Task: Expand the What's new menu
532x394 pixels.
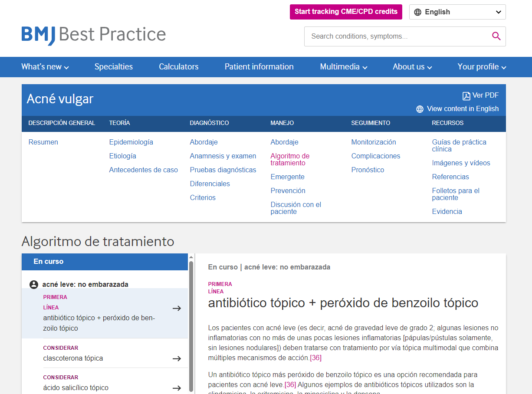Action: coord(45,67)
